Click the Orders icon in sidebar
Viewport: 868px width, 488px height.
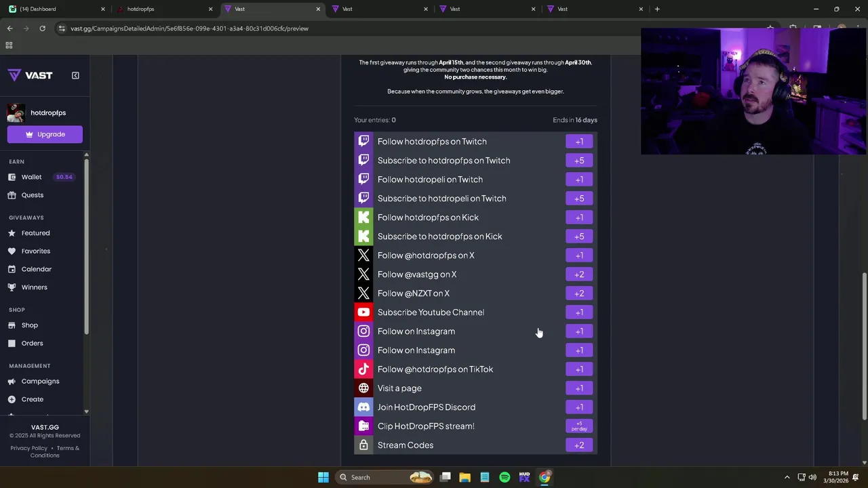pos(12,344)
